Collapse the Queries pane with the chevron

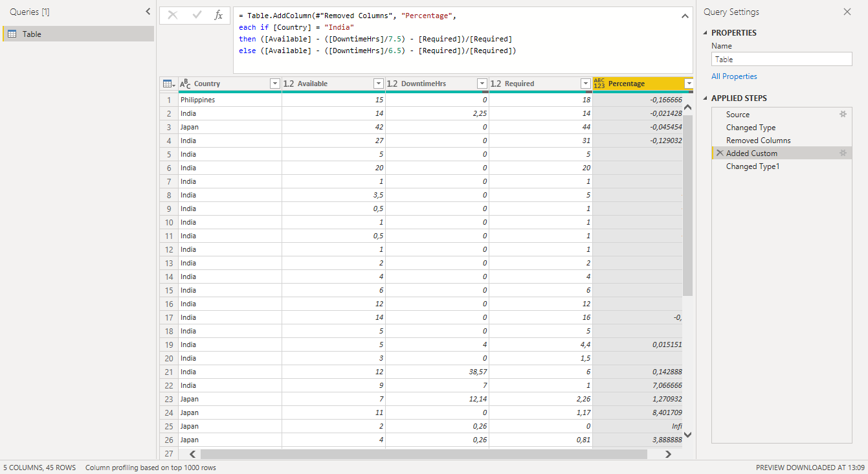tap(148, 12)
